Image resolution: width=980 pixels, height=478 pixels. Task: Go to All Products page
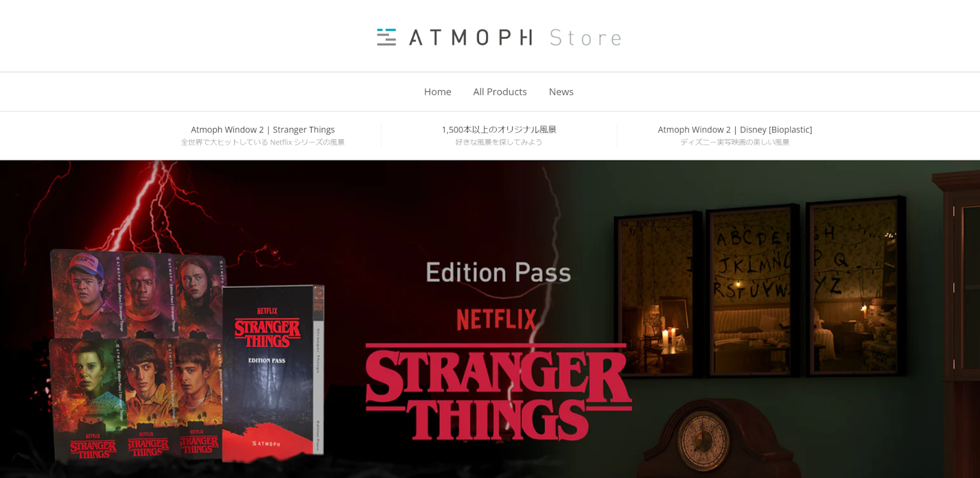pyautogui.click(x=500, y=92)
